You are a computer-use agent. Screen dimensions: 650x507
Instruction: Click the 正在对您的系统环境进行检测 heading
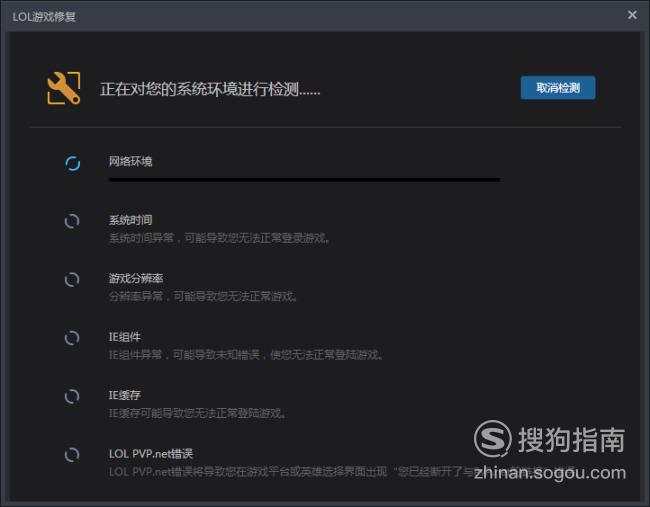point(210,89)
